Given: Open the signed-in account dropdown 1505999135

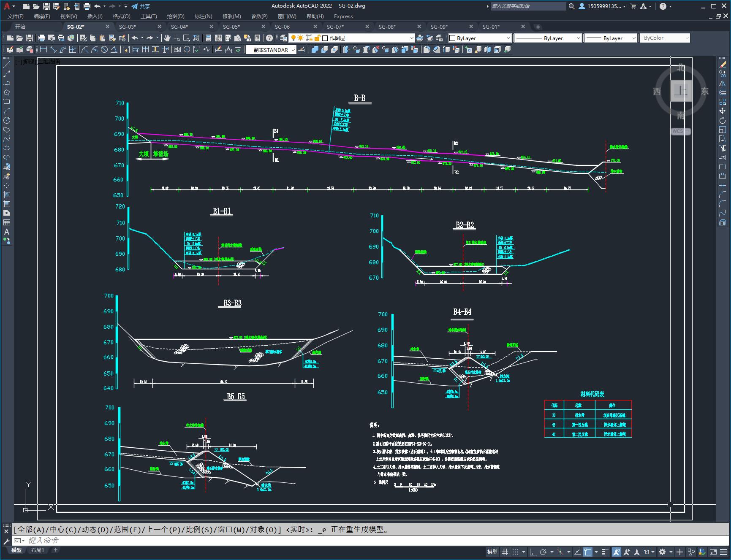Looking at the screenshot, I should pos(603,6).
